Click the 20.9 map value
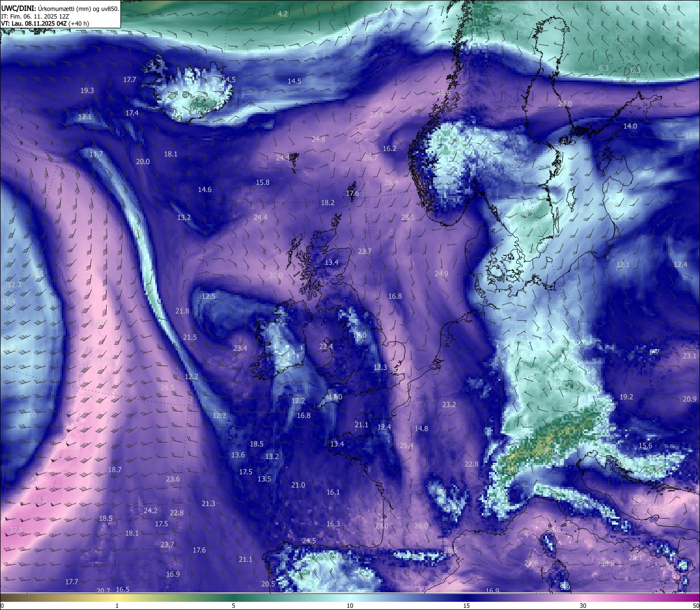Image resolution: width=700 pixels, height=610 pixels. coord(690,399)
